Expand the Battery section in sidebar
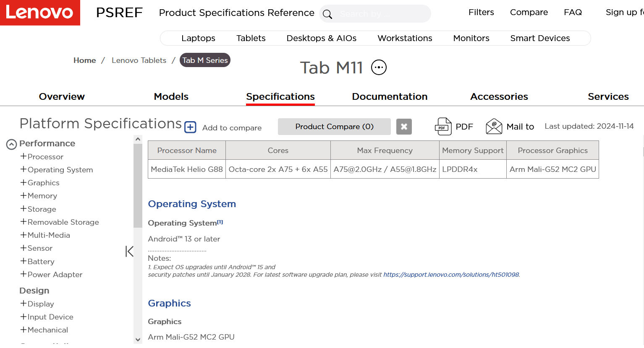Image resolution: width=644 pixels, height=348 pixels. coord(24,261)
